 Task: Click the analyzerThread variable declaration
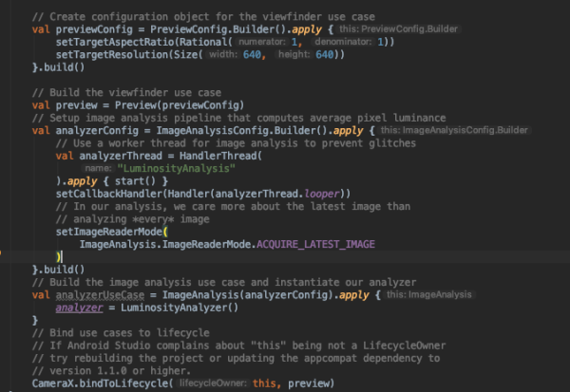coord(121,157)
